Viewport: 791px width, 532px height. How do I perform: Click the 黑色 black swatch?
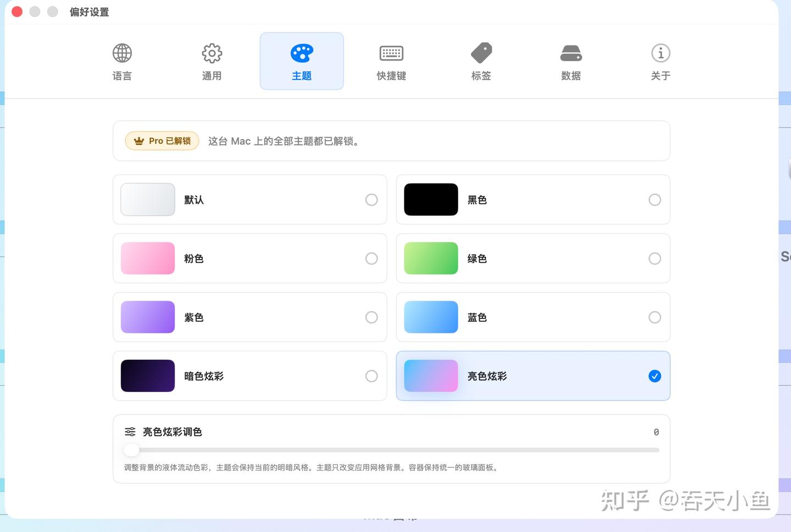[431, 199]
